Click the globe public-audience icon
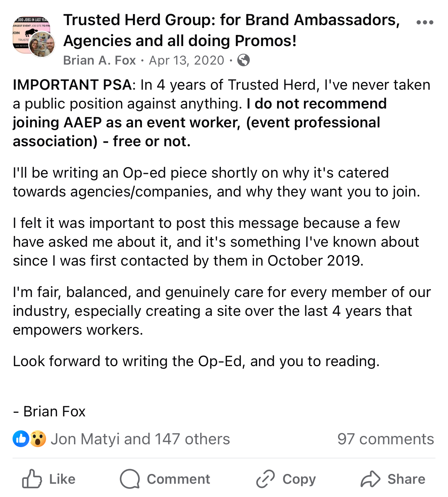 pyautogui.click(x=243, y=60)
